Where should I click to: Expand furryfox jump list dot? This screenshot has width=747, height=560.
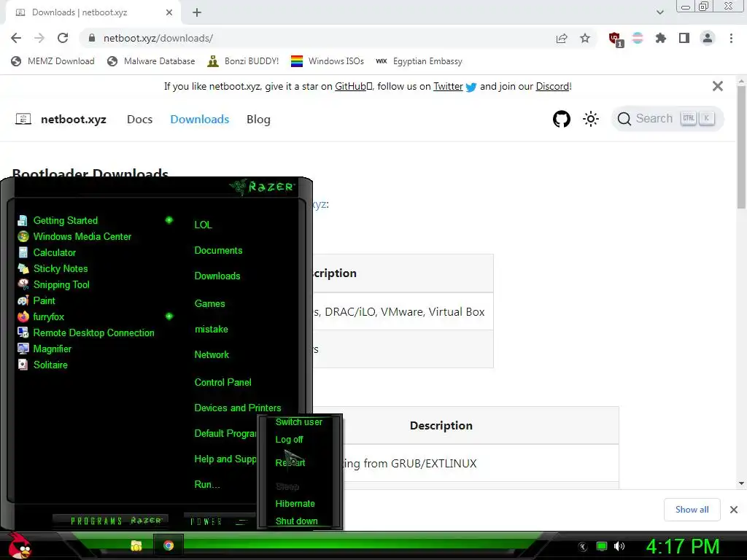[x=169, y=316]
